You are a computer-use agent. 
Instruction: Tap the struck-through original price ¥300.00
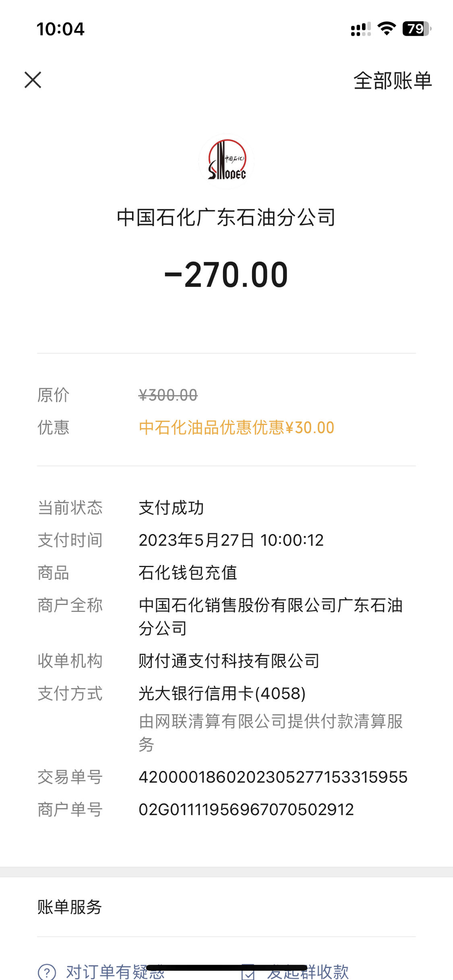(168, 395)
